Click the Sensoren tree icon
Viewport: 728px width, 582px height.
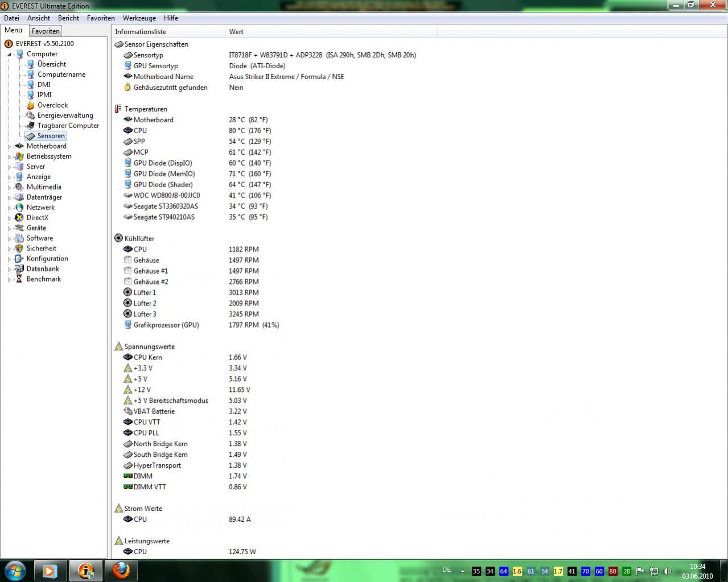coord(31,136)
